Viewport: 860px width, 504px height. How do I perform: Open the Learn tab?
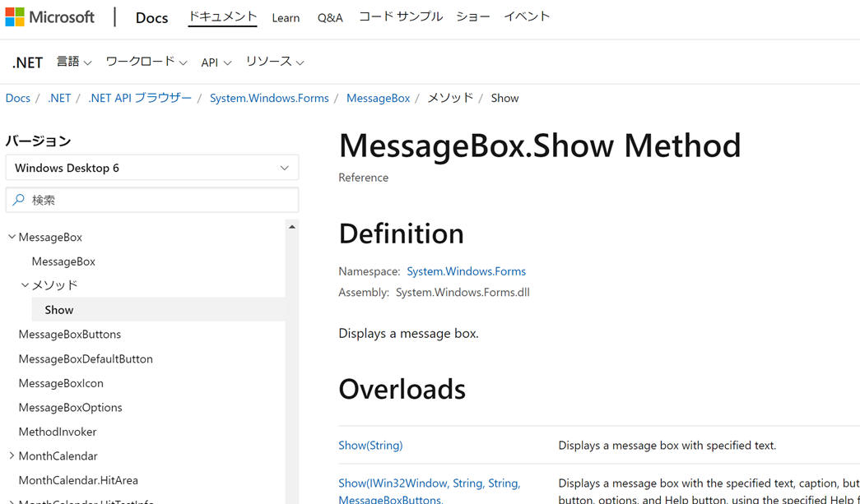286,17
